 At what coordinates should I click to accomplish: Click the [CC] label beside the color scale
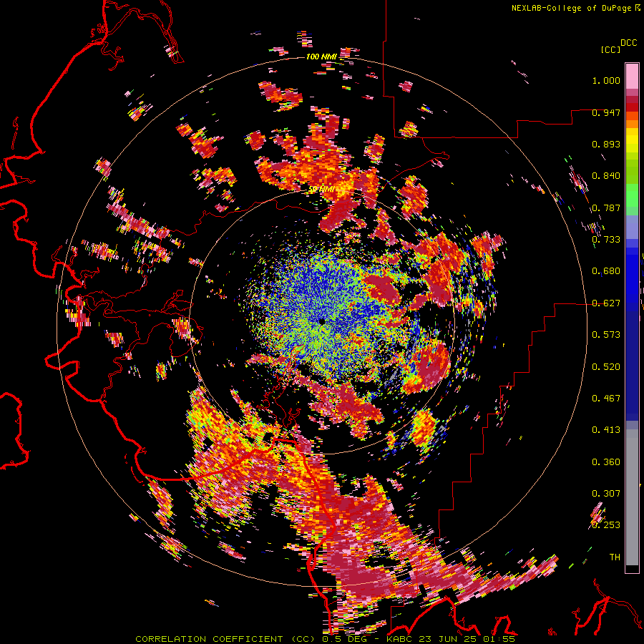611,49
